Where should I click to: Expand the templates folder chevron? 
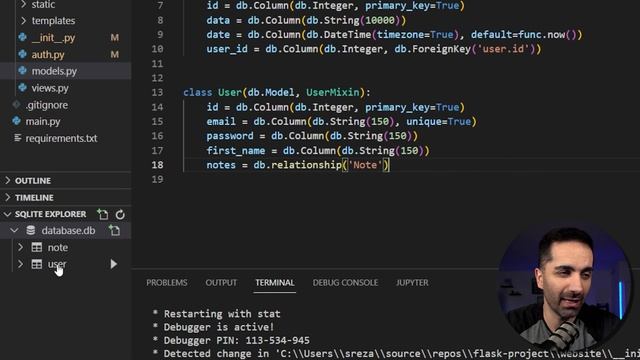pos(23,20)
